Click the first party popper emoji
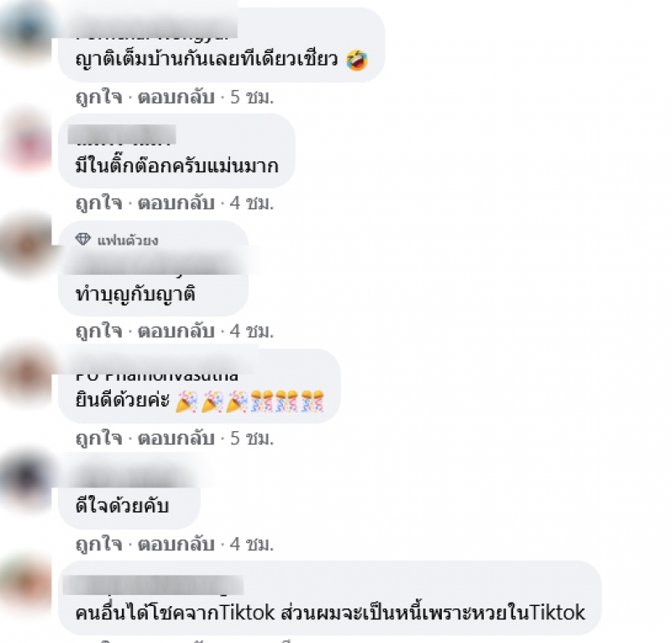This screenshot has height=643, width=672. tap(186, 401)
